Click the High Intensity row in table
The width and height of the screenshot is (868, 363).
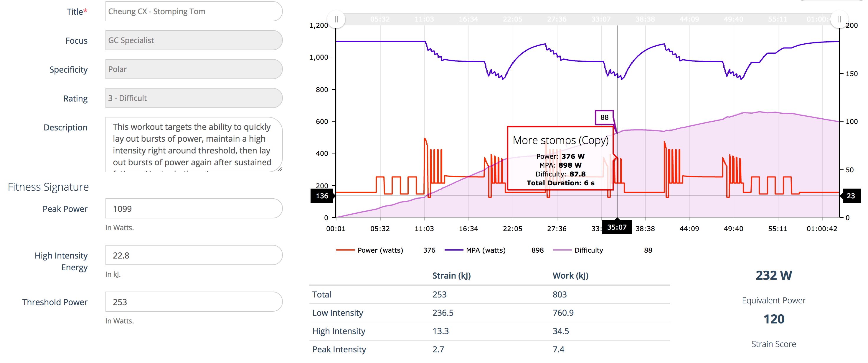339,331
